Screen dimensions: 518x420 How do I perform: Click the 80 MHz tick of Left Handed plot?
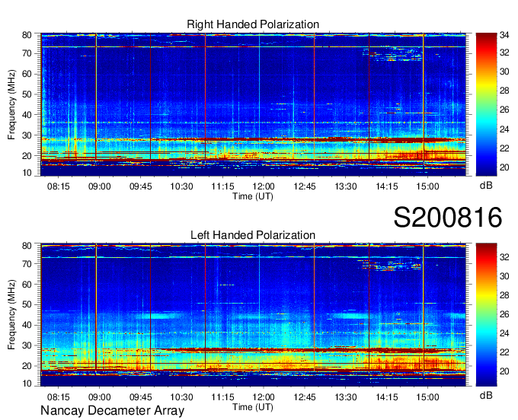coord(27,246)
